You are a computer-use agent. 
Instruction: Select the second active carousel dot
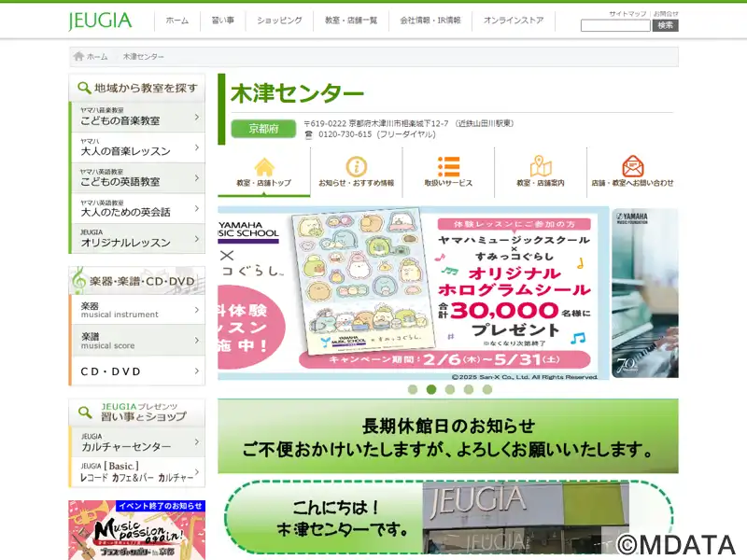pos(431,389)
